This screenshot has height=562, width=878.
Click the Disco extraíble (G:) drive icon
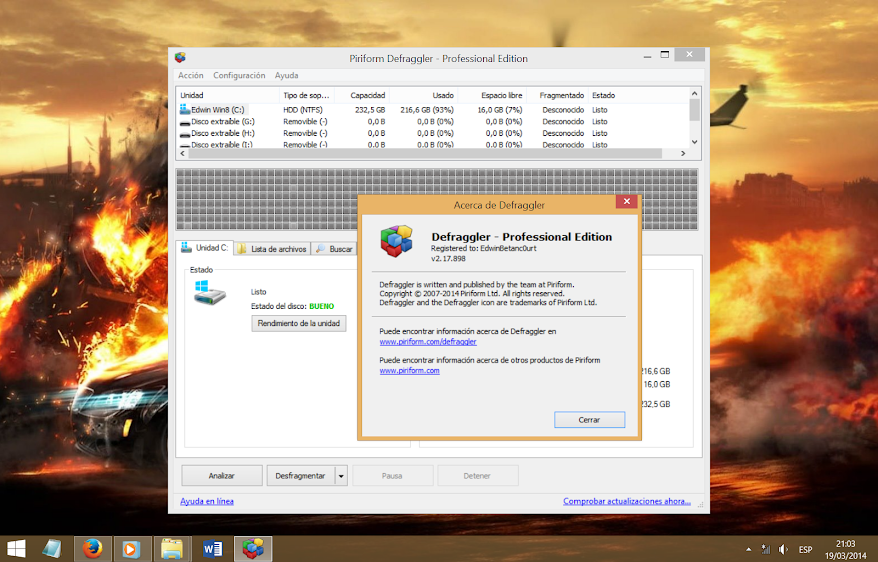pyautogui.click(x=185, y=122)
